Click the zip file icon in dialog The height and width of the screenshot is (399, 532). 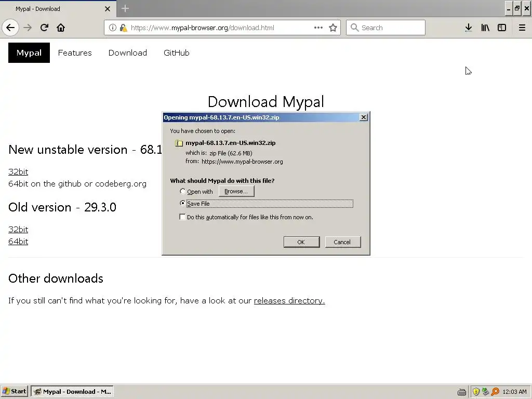pos(179,143)
